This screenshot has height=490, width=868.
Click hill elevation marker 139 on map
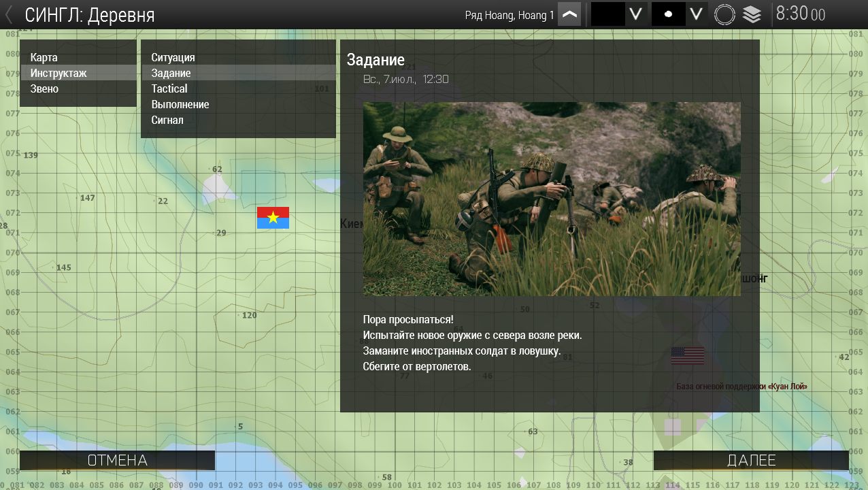tap(31, 155)
